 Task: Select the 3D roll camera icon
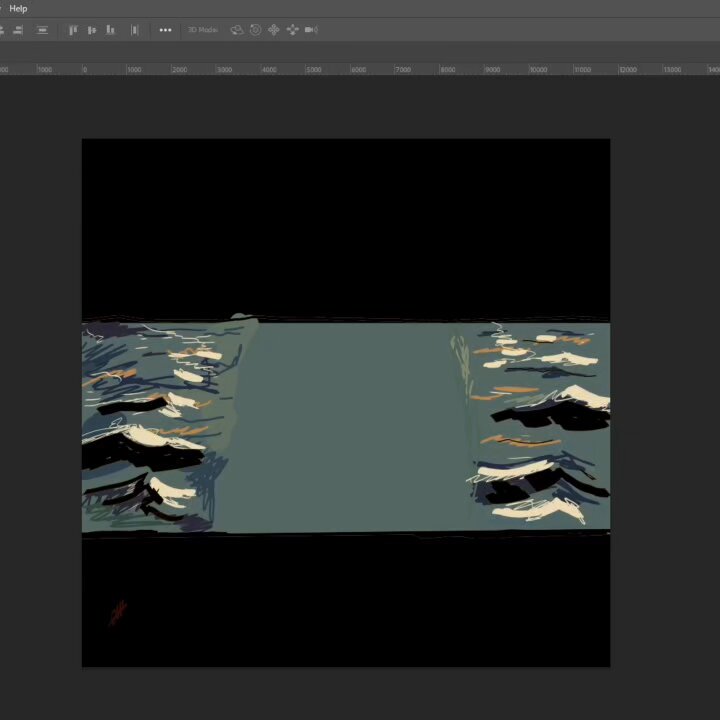(255, 30)
